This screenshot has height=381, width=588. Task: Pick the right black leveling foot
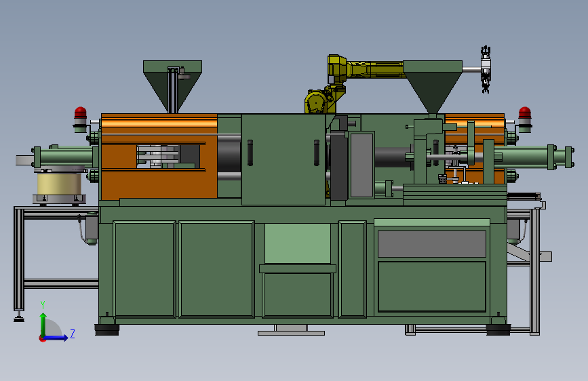(498, 329)
